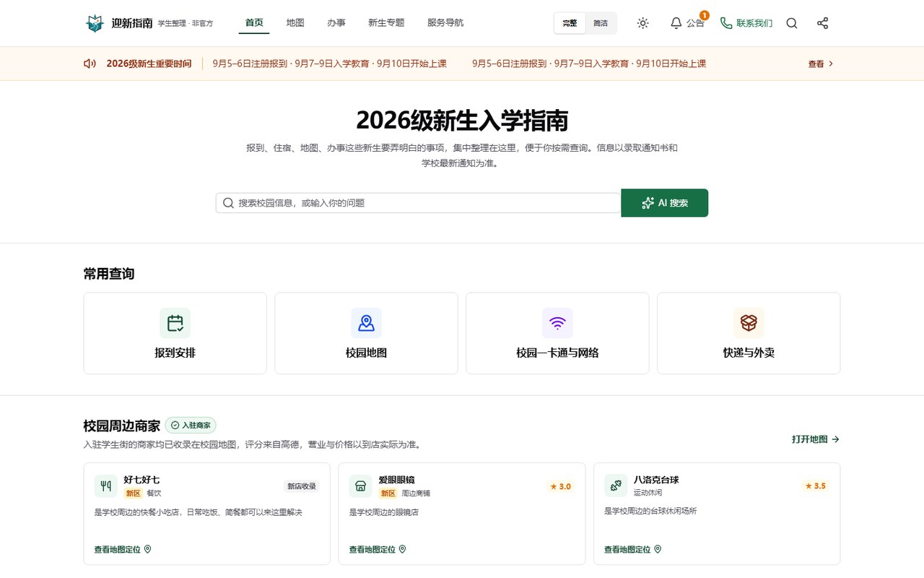Click the phone icon for 联系我们
Screen dimensions: 924x578
[x=726, y=23]
